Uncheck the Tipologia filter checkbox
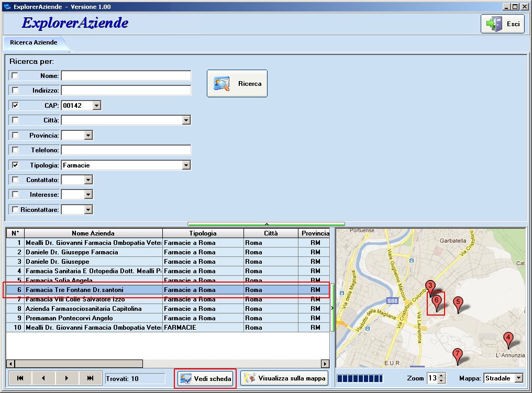This screenshot has width=532, height=393. [15, 165]
